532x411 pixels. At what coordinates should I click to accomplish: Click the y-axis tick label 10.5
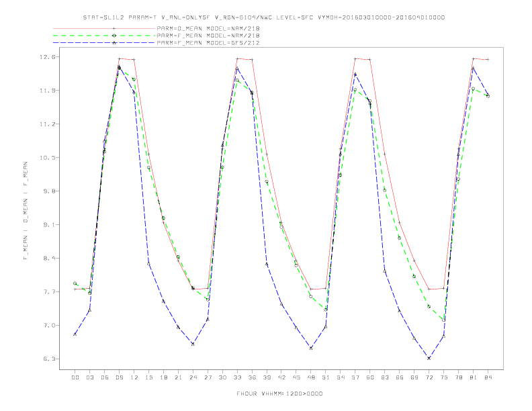[47, 158]
